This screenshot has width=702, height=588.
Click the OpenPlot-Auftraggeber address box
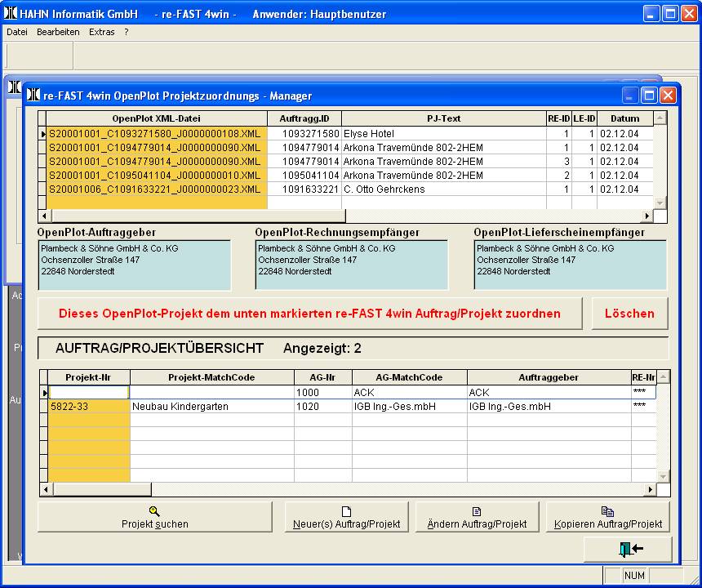click(x=135, y=265)
